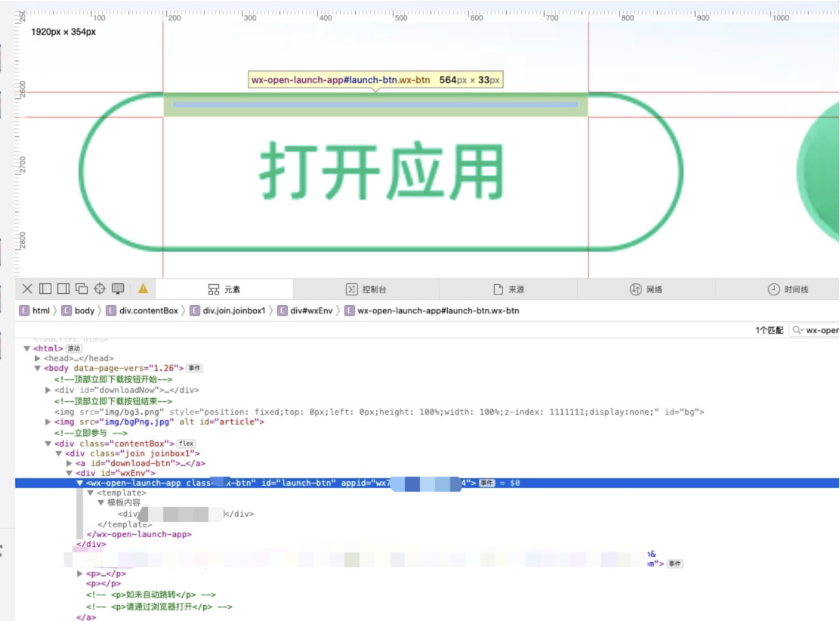Switch to the 控制台 tab
The image size is (840, 621).
click(366, 289)
